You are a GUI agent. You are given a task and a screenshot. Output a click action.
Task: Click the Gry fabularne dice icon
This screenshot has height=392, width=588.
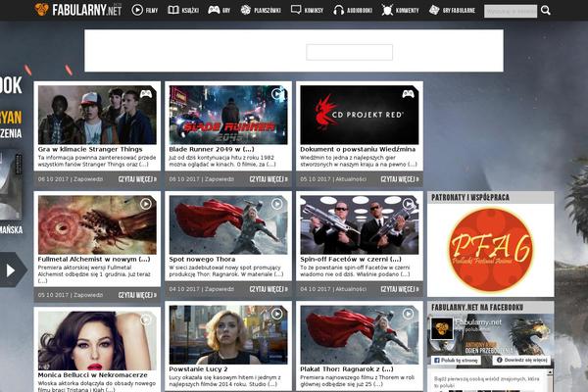(x=434, y=10)
